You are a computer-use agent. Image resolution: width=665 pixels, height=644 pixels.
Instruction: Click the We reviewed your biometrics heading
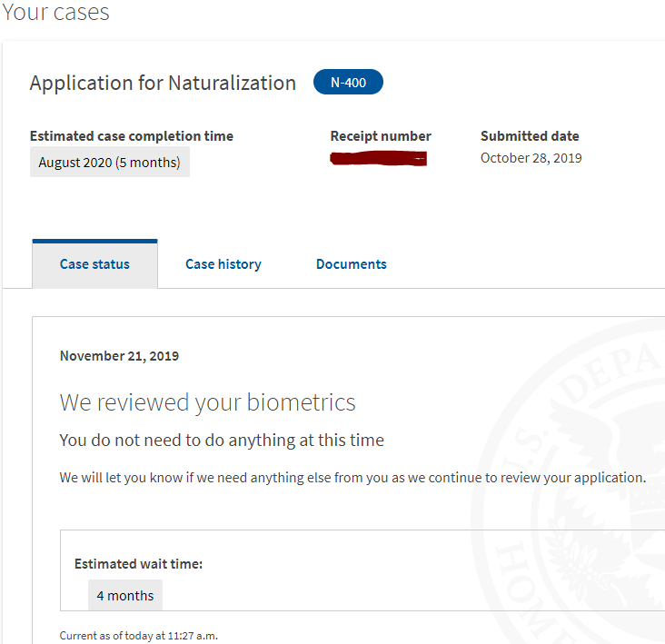point(207,402)
